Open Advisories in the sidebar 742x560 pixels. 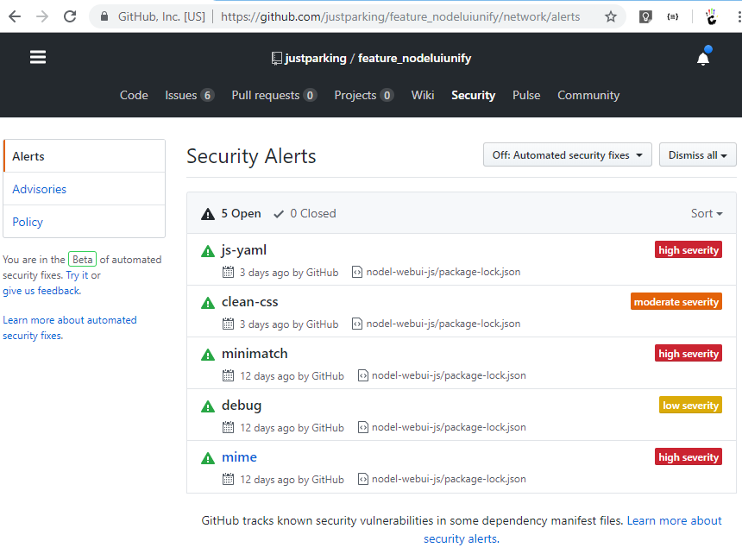(85, 189)
